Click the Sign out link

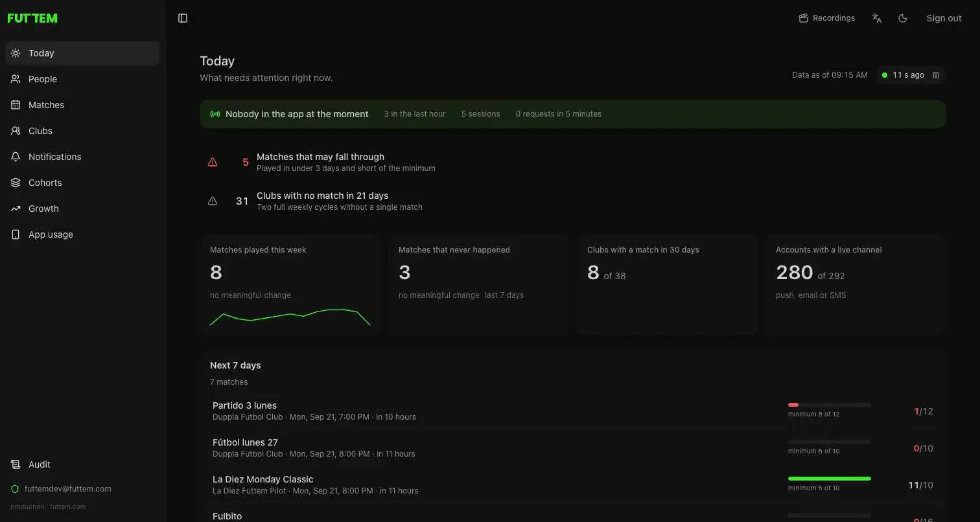(944, 18)
